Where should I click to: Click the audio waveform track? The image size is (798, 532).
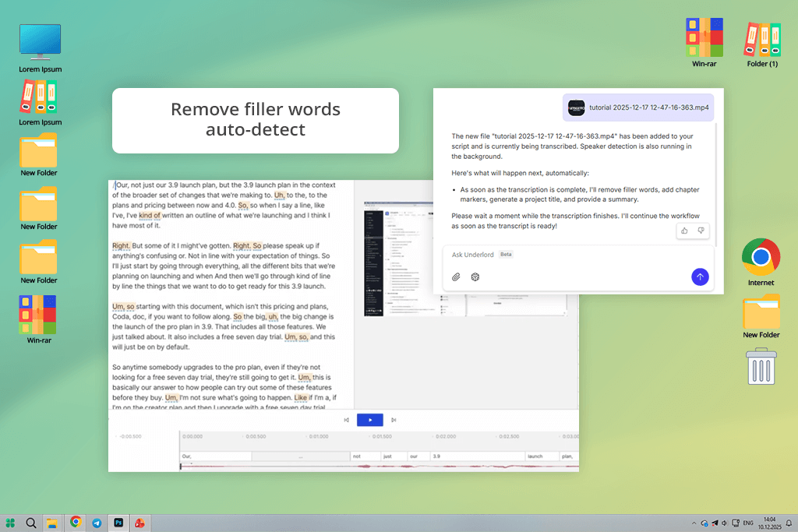(380, 467)
